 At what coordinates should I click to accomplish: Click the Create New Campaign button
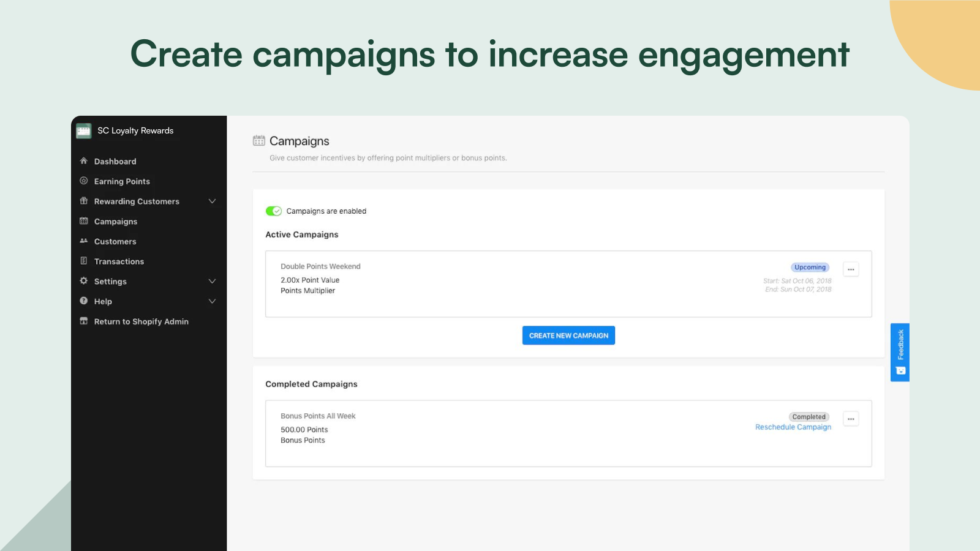568,335
